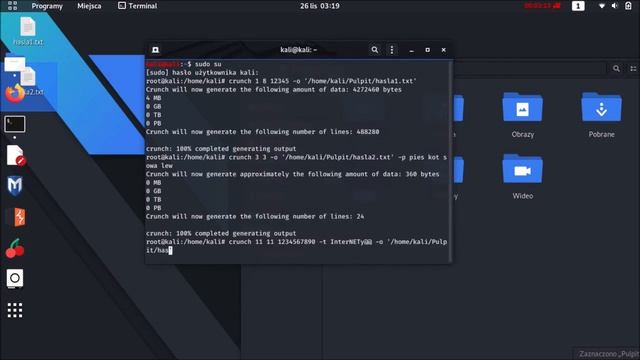Open the Activities overview icon
Viewport: 640px width, 360px height.
pyautogui.click(x=12, y=6)
